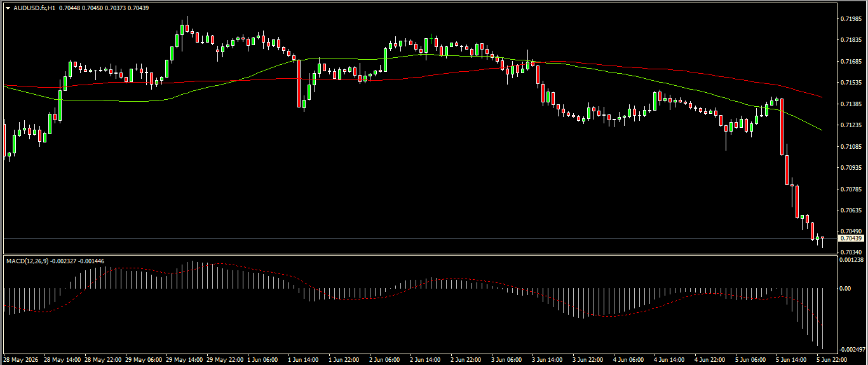Click the 4 Jun 14:00 time label
868x365 pixels.
(670, 360)
